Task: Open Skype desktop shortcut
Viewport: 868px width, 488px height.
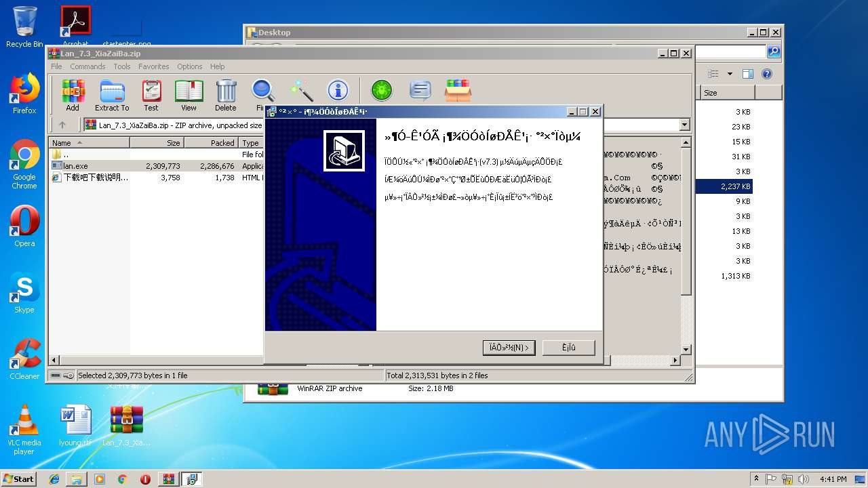Action: 24,293
